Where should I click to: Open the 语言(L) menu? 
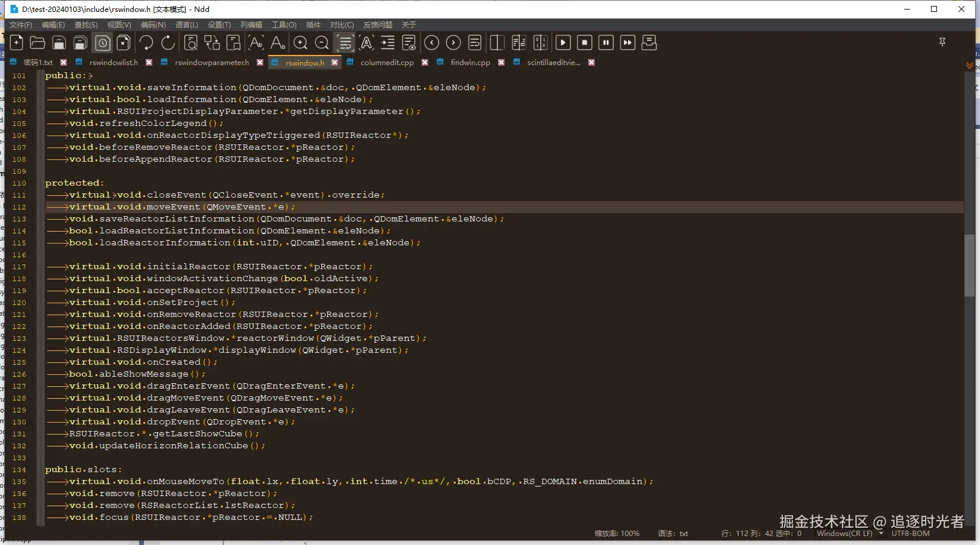[x=187, y=25]
